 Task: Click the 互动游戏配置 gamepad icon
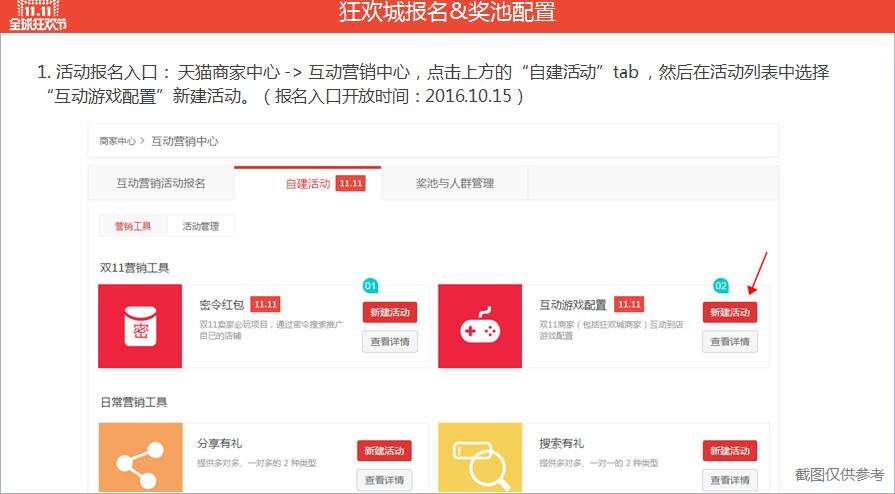pos(480,326)
